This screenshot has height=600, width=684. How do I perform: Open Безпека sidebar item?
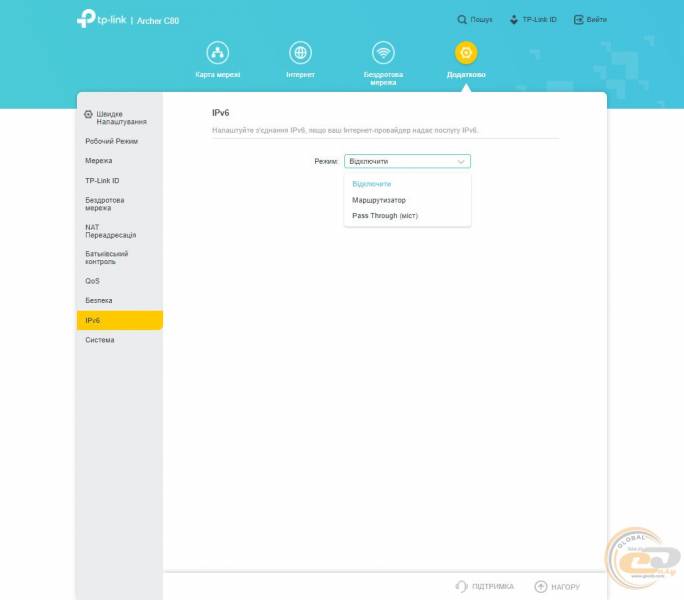pos(120,301)
